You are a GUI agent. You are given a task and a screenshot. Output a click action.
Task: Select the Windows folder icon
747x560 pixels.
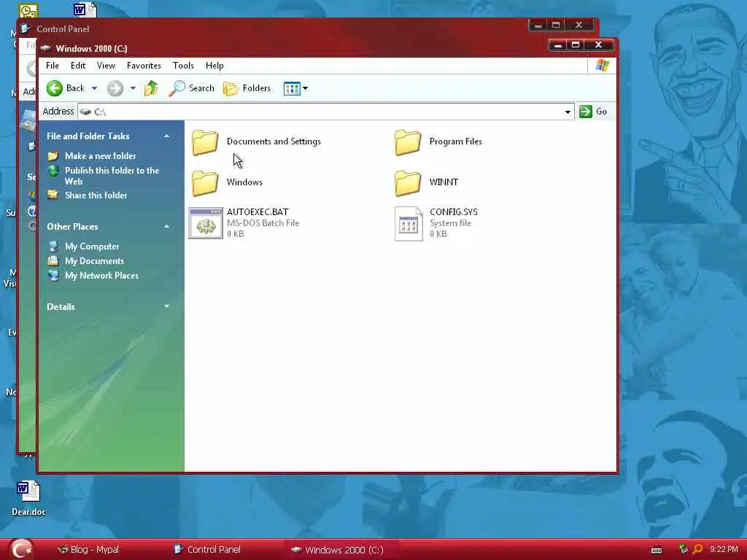[205, 183]
